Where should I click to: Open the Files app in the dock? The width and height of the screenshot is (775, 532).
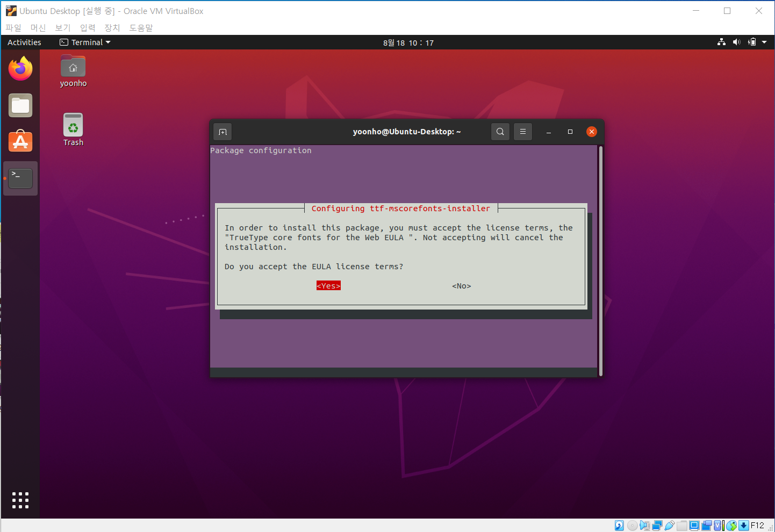[20, 105]
